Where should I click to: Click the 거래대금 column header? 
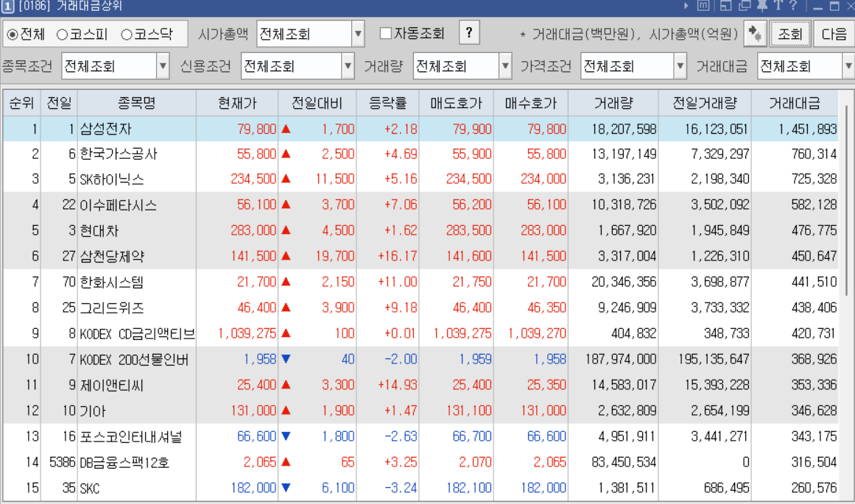795,103
